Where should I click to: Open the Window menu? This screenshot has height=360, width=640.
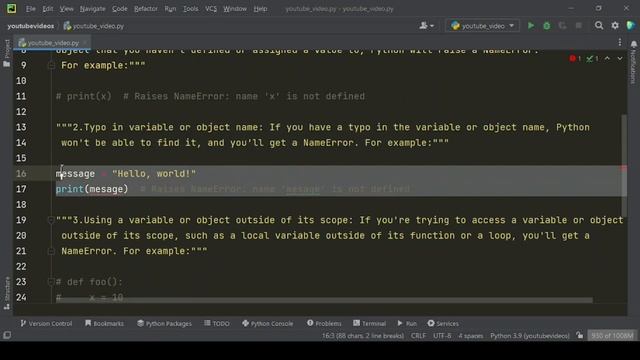pos(235,9)
